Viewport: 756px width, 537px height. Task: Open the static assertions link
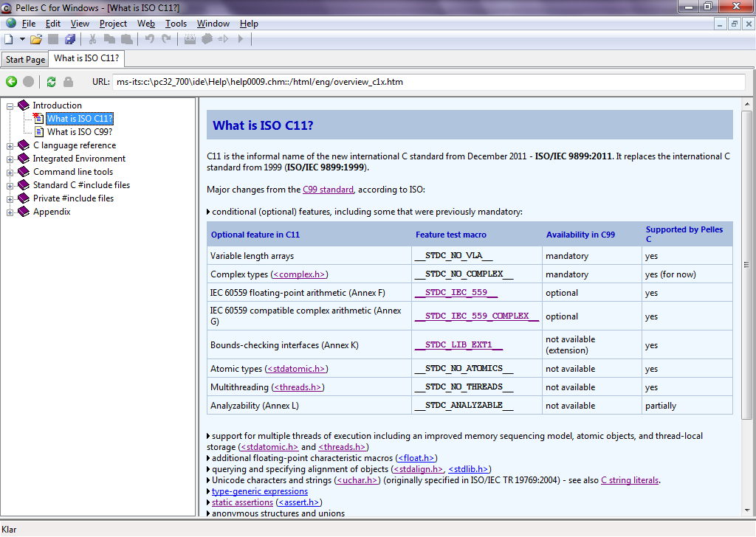click(x=242, y=502)
